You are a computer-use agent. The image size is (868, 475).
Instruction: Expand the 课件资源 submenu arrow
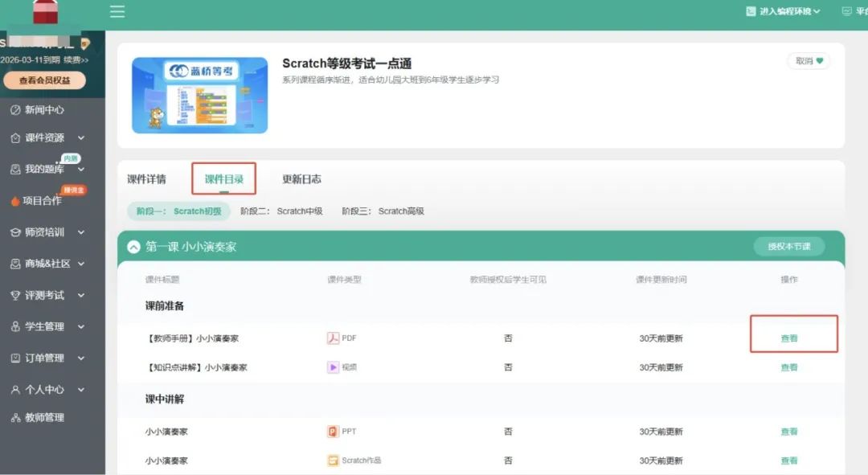(81, 138)
